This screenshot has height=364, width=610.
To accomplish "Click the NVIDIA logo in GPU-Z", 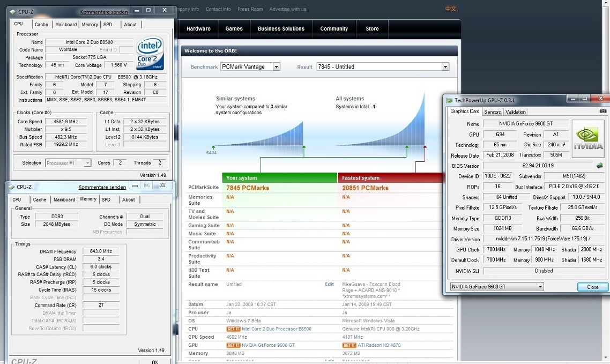I will [x=588, y=138].
